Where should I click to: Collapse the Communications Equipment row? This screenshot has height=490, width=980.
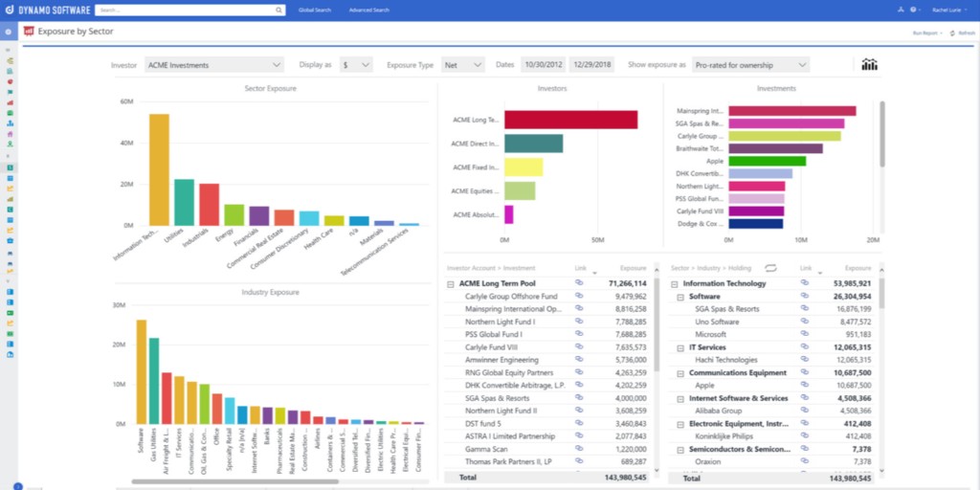tap(680, 373)
